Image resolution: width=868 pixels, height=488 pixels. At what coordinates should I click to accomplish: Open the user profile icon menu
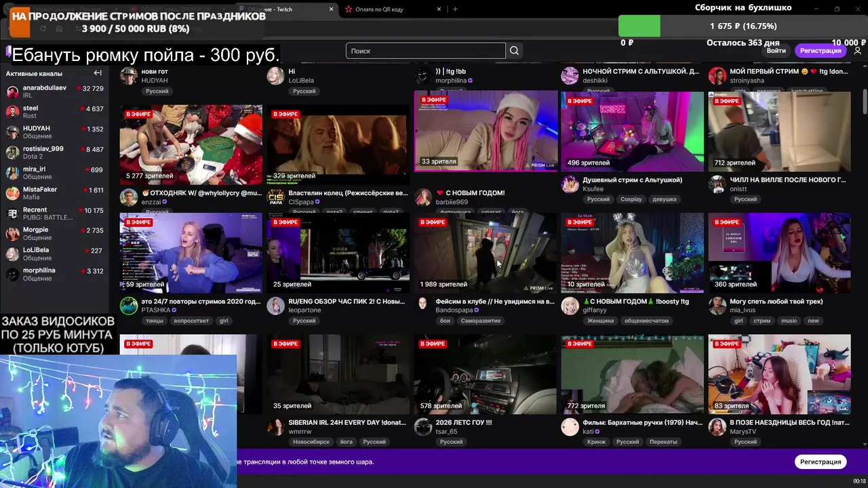[857, 51]
